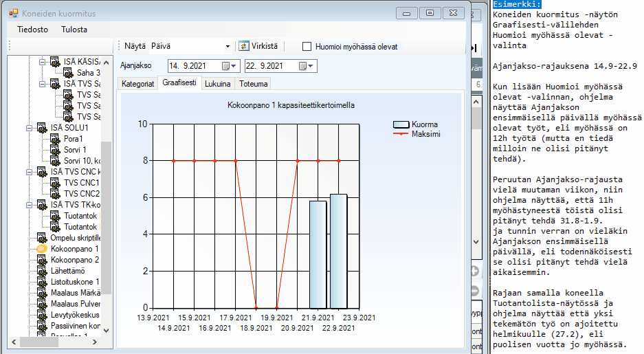Open the Tulosta menu
This screenshot has height=354, width=644.
point(74,30)
